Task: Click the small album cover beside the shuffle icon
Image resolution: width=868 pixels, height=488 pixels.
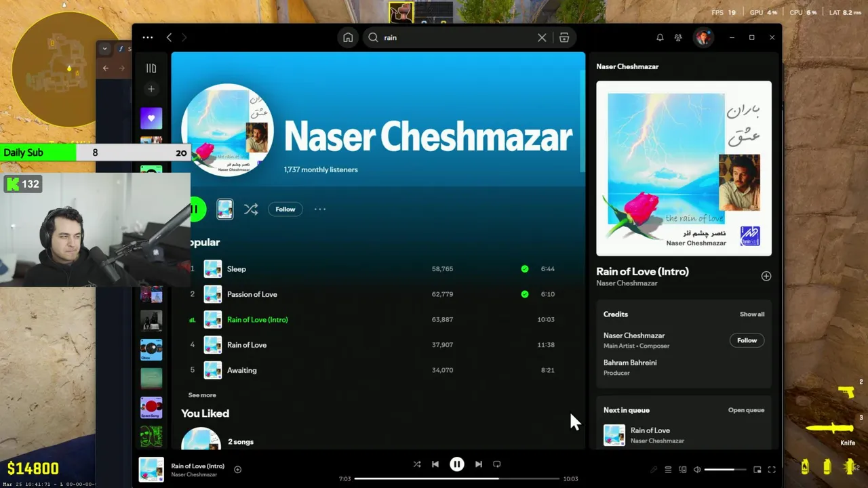Action: pos(225,209)
